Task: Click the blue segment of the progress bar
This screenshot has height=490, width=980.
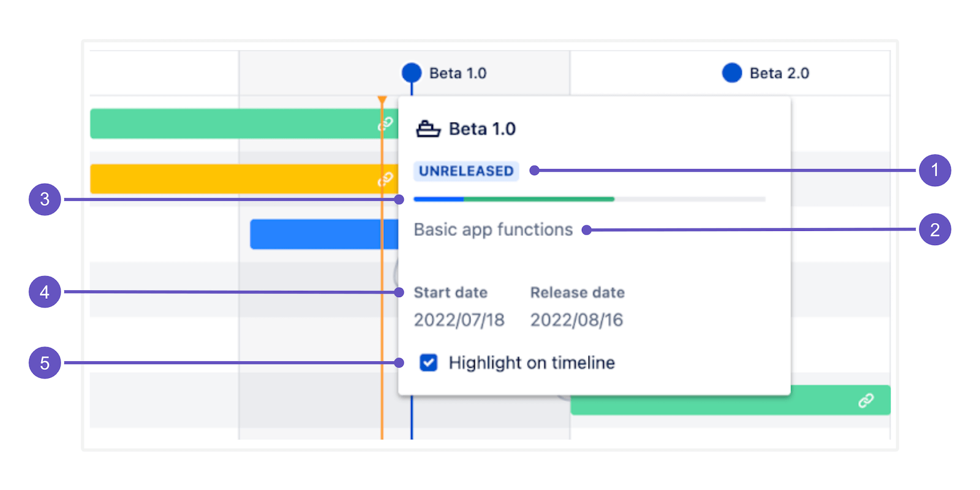Action: tap(439, 199)
